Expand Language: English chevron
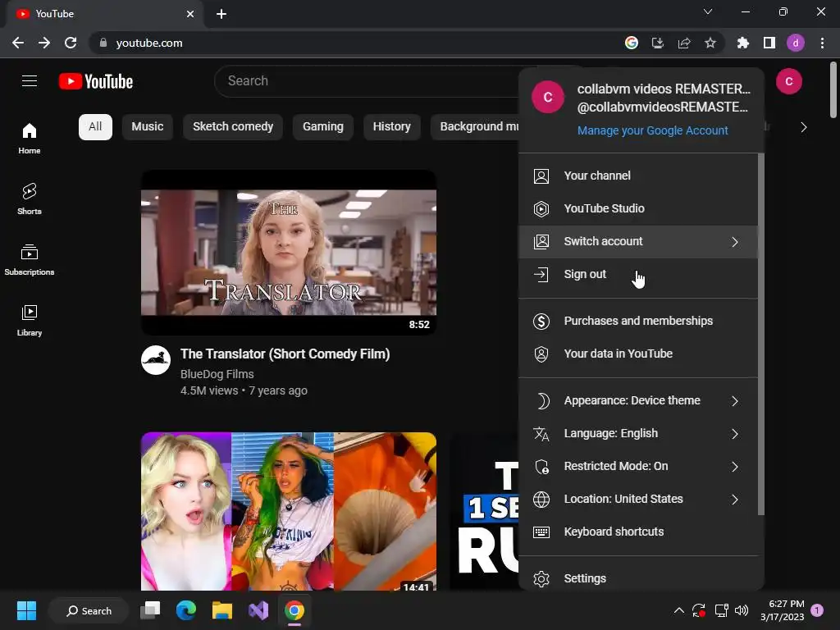Viewport: 840px width, 630px height. [x=735, y=434]
